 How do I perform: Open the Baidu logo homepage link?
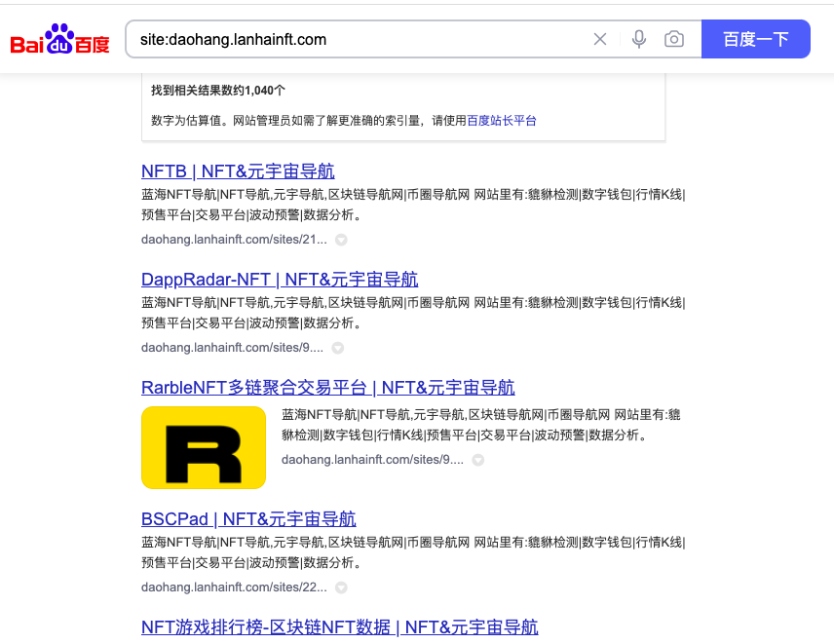[x=59, y=39]
